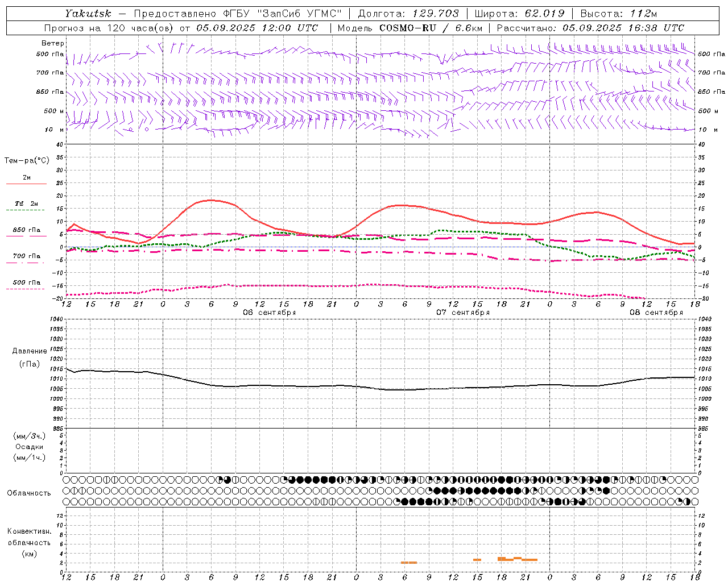Click the 'Широта: 62.019' latitude value

click(x=519, y=14)
